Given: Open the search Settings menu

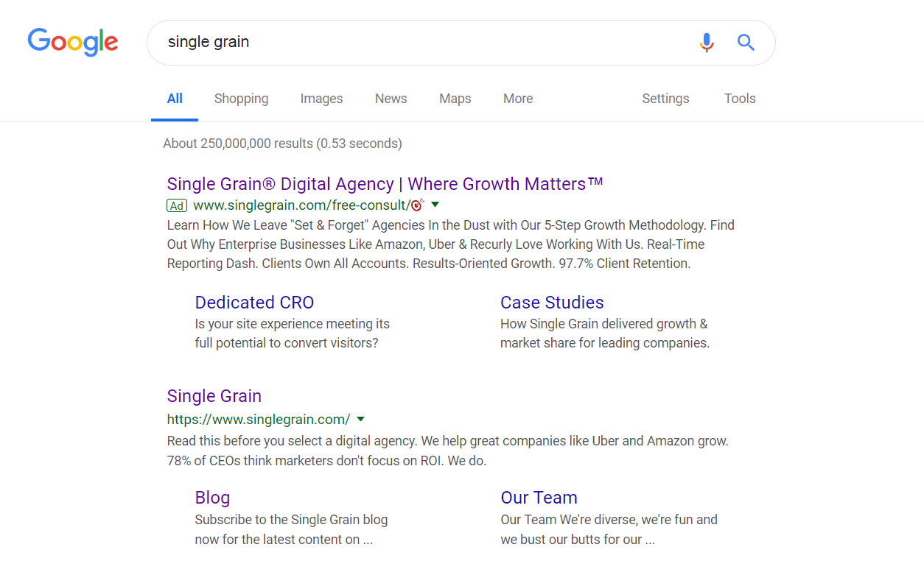Looking at the screenshot, I should (665, 99).
